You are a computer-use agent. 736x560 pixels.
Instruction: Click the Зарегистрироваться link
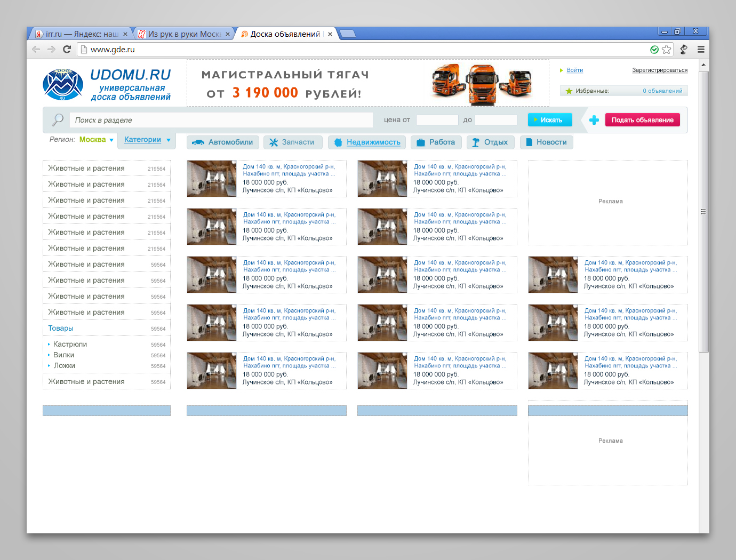[x=660, y=70]
